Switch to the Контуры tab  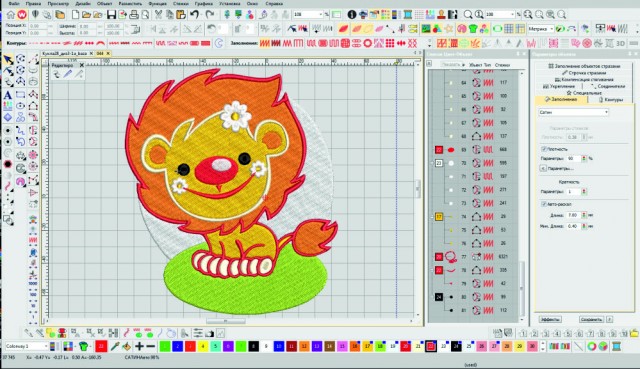click(x=611, y=99)
